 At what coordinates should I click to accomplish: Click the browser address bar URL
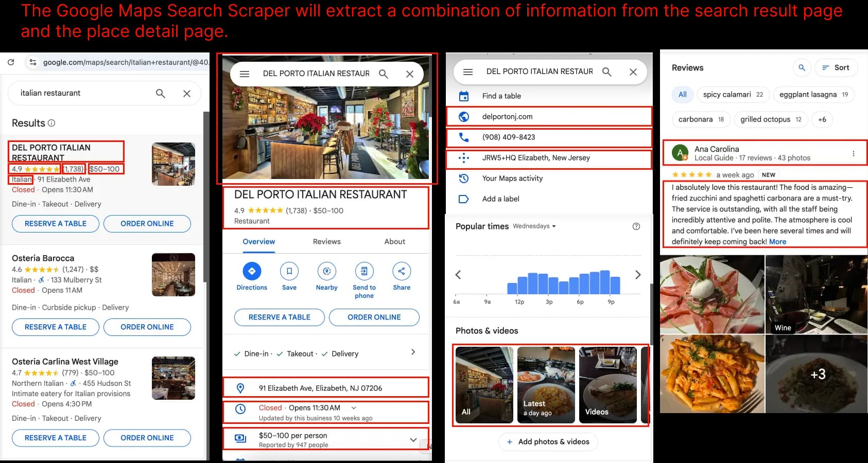pyautogui.click(x=125, y=62)
